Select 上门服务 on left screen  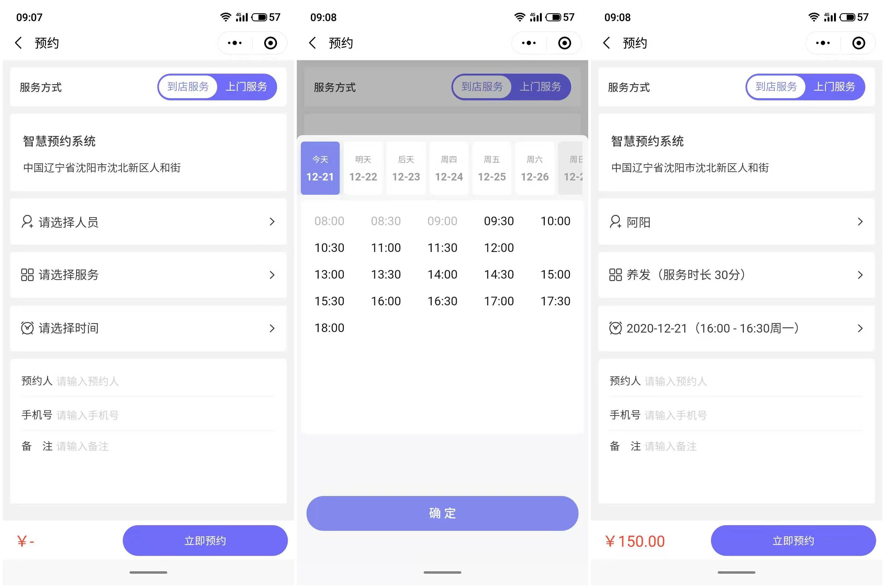click(x=246, y=87)
